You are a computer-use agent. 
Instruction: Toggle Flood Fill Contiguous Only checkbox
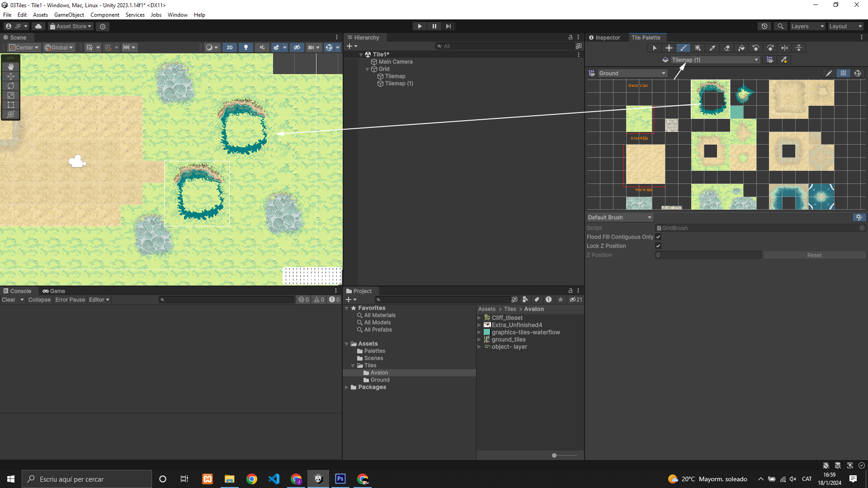[x=658, y=237]
